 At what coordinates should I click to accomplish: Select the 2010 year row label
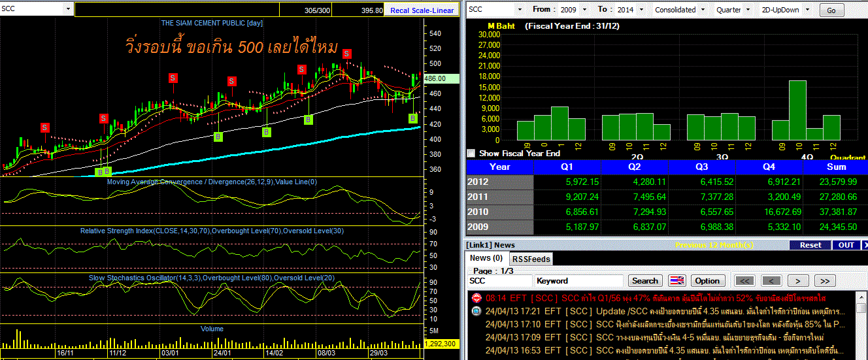pyautogui.click(x=500, y=212)
